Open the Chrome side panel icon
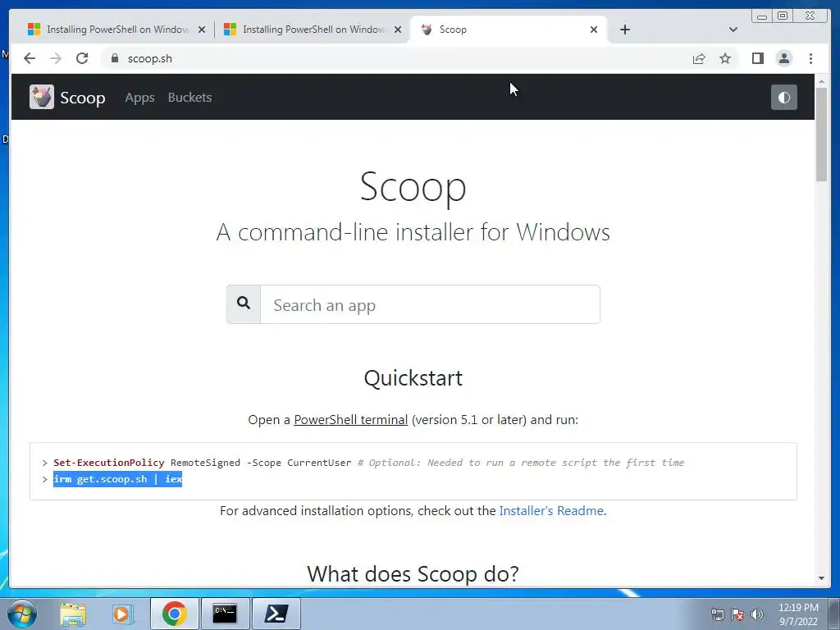Screen dimensions: 840x630 pyautogui.click(x=757, y=58)
